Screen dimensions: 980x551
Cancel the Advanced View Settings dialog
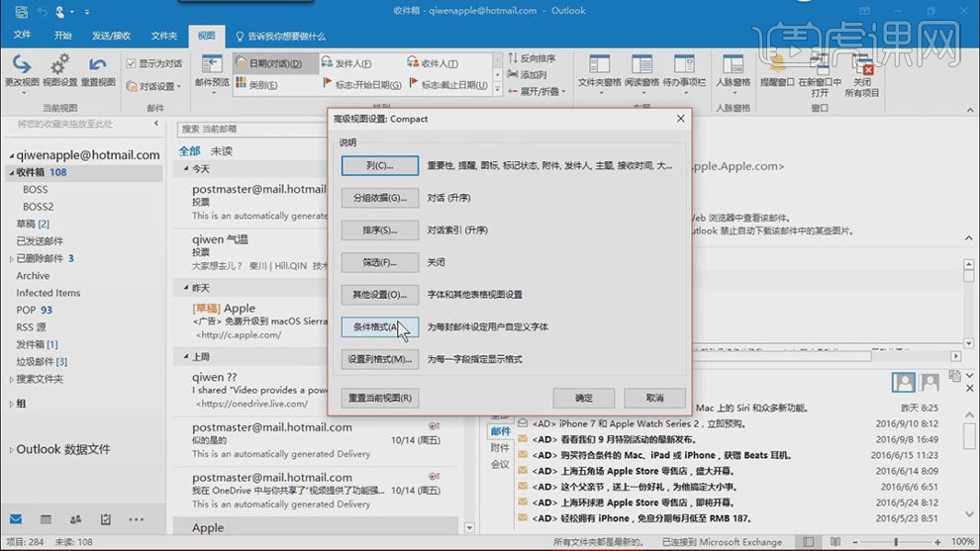pyautogui.click(x=654, y=398)
